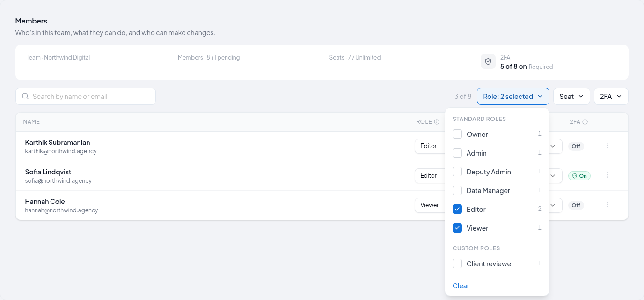Select the name Sofia Lindqvist

48,172
